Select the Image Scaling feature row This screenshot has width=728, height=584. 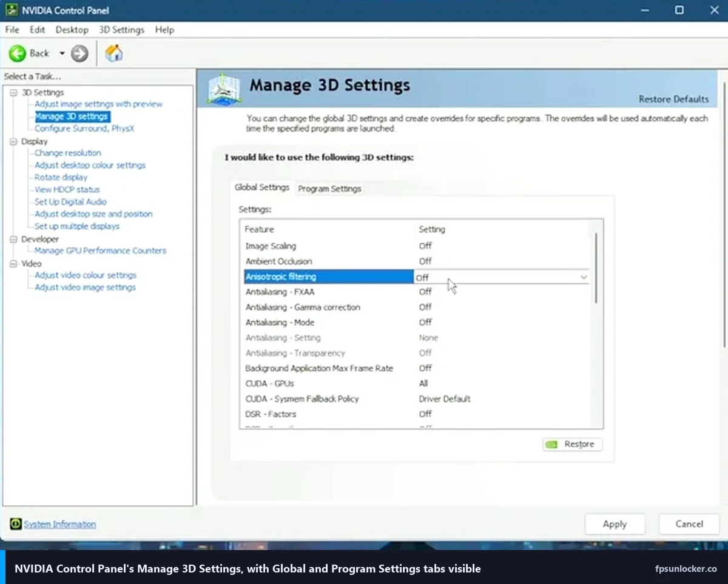click(x=416, y=246)
